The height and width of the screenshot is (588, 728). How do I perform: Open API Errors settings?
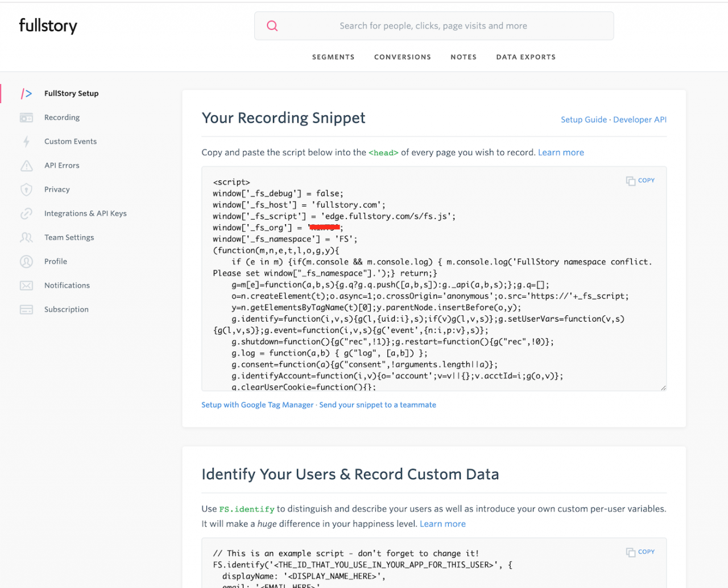[62, 165]
